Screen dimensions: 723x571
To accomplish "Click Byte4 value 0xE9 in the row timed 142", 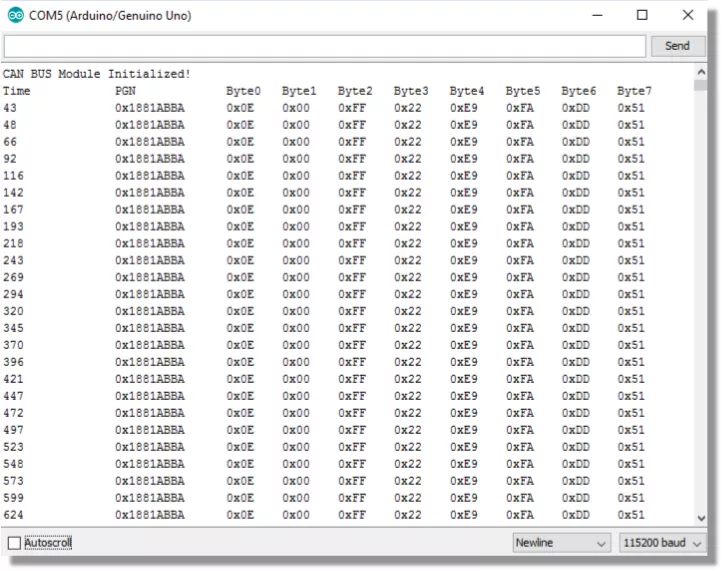I will pos(463,193).
